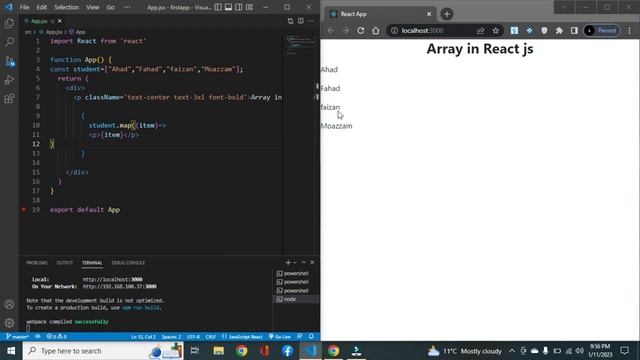640x360 pixels.
Task: Click the errors and warnings indicator
Action: (x=56, y=337)
